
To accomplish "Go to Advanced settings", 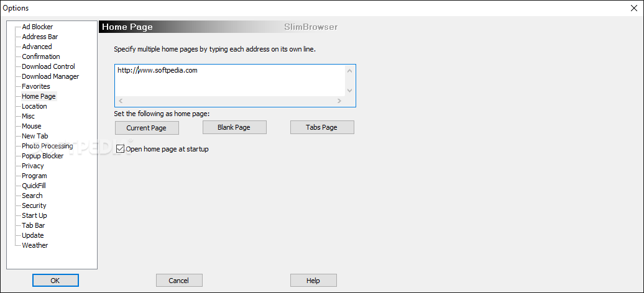I will point(37,47).
